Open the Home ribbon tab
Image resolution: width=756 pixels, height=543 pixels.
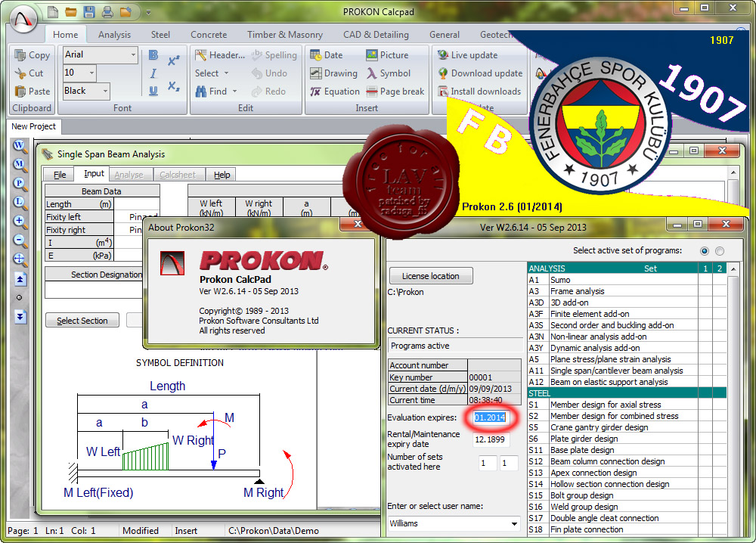66,35
